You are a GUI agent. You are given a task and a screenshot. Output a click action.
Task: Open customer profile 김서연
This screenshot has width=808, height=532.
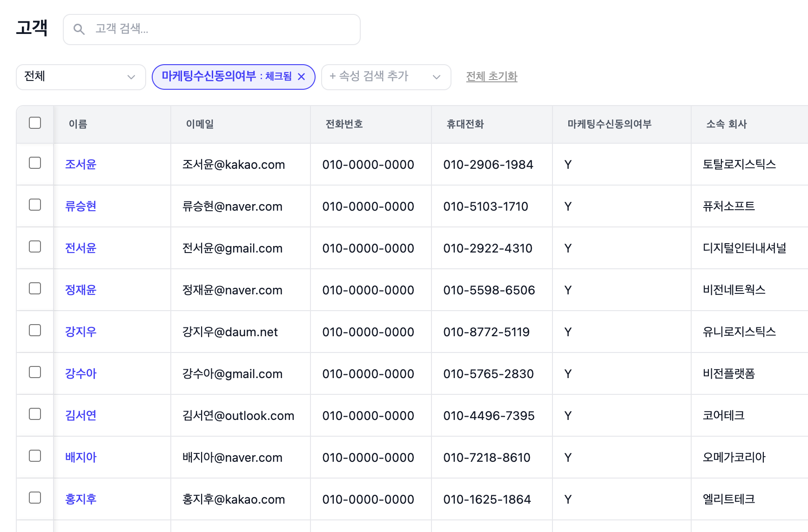click(80, 415)
